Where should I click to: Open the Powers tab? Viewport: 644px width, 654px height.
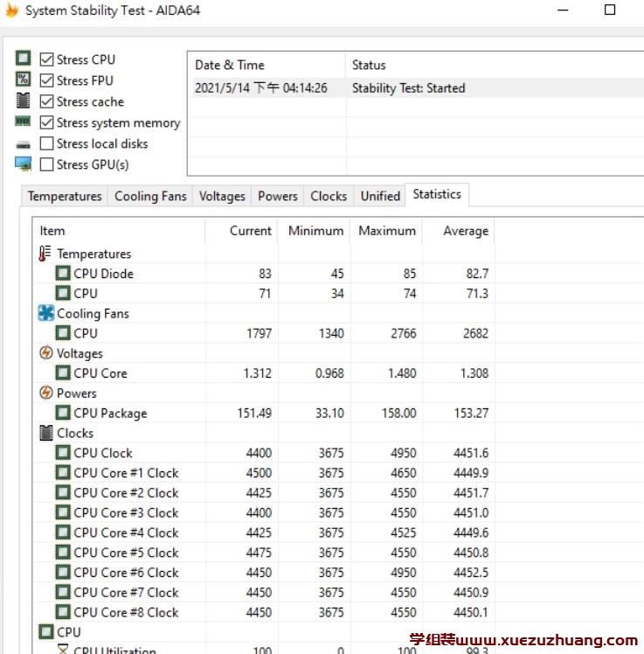tap(278, 196)
